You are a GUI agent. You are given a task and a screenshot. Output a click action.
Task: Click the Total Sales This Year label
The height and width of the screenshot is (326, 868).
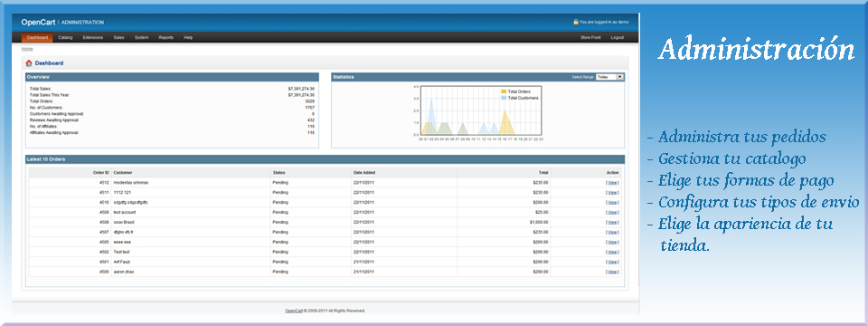click(49, 95)
